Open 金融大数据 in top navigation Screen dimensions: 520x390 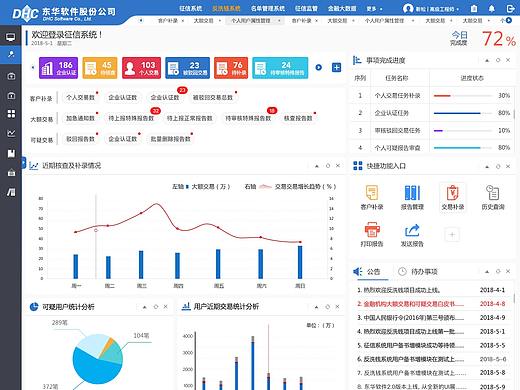[342, 8]
